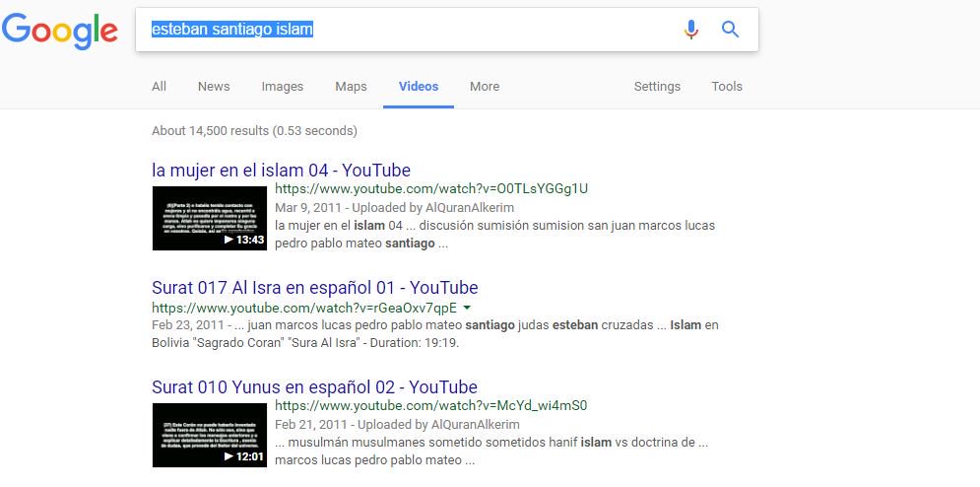Open 'Surat 010 Yunus en español 02' result
The height and width of the screenshot is (487, 980).
(314, 386)
